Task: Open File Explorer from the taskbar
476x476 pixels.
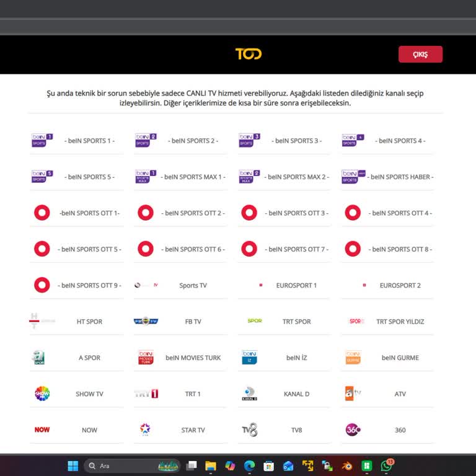Action: point(210,465)
